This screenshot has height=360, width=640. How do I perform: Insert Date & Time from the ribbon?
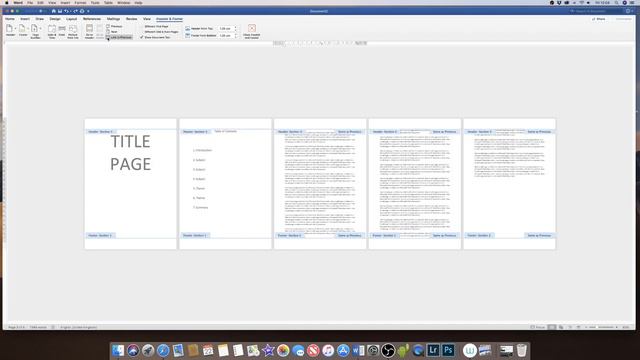click(x=52, y=29)
